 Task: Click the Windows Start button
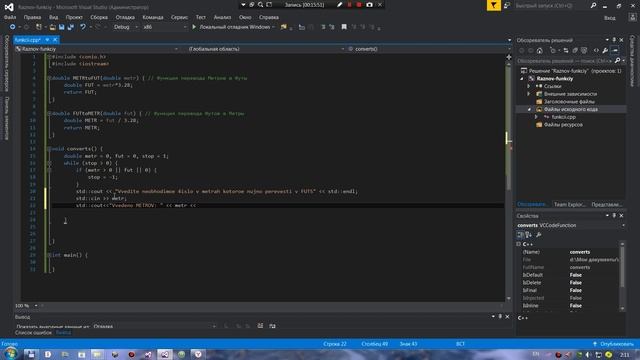tap(10, 354)
